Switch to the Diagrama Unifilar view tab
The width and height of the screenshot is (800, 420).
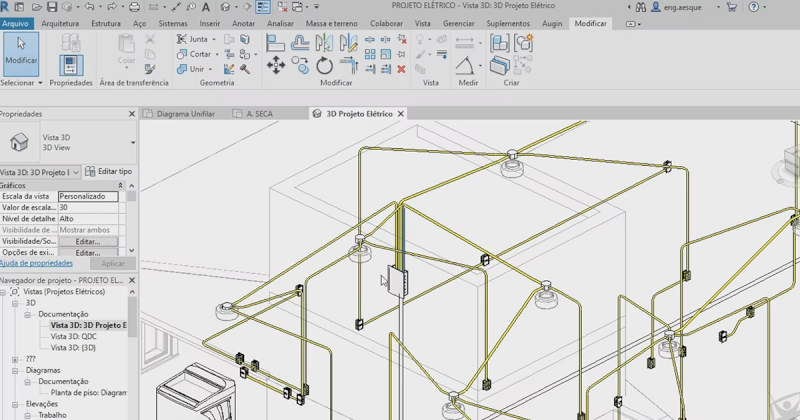[x=185, y=114]
